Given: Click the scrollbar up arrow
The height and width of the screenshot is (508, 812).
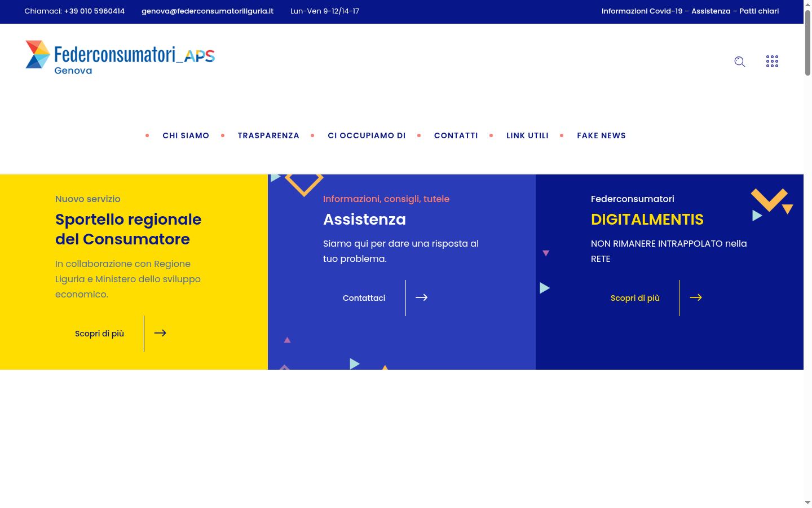Looking at the screenshot, I should click(807, 5).
